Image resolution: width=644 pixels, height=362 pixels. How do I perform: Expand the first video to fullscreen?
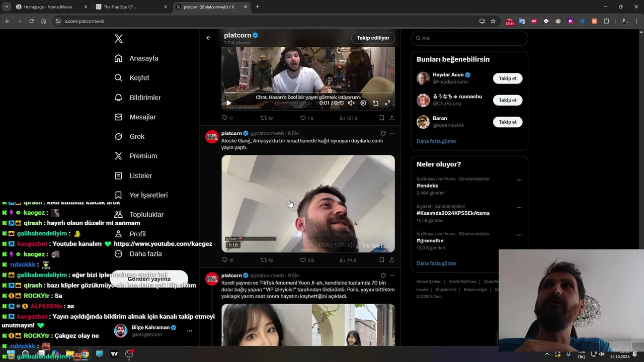click(x=387, y=103)
